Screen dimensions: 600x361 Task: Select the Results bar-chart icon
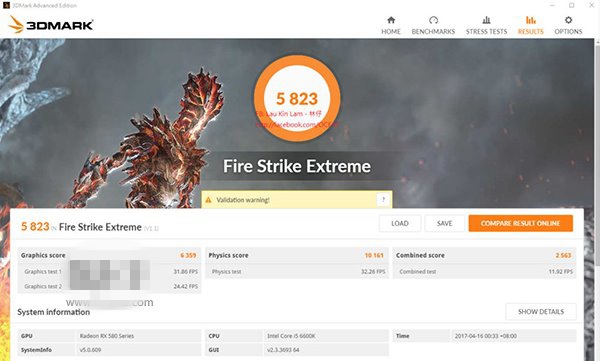[530, 20]
